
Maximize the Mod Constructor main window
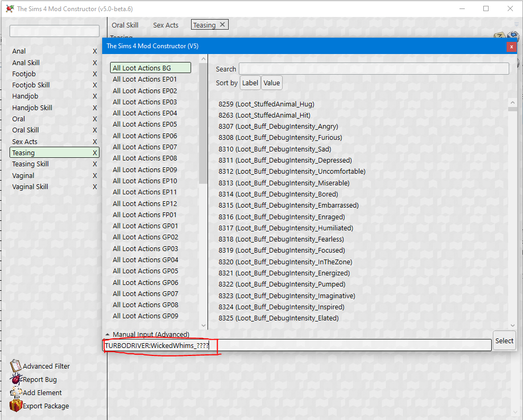[x=486, y=8]
